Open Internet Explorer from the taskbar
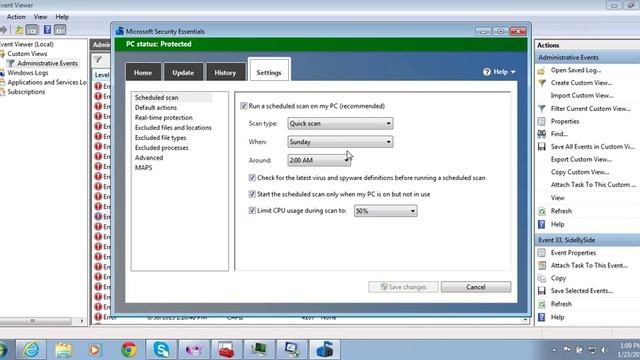 31,350
